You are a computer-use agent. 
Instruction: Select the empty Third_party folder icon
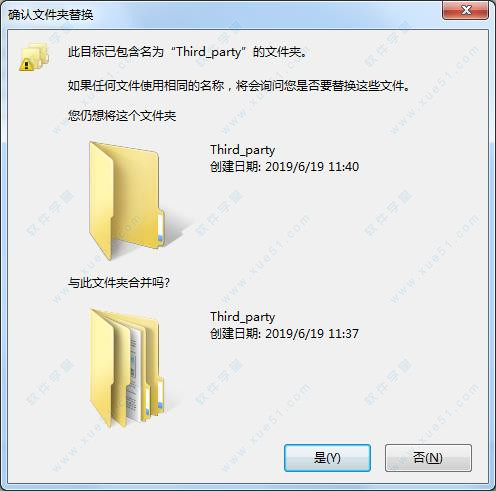tap(127, 200)
